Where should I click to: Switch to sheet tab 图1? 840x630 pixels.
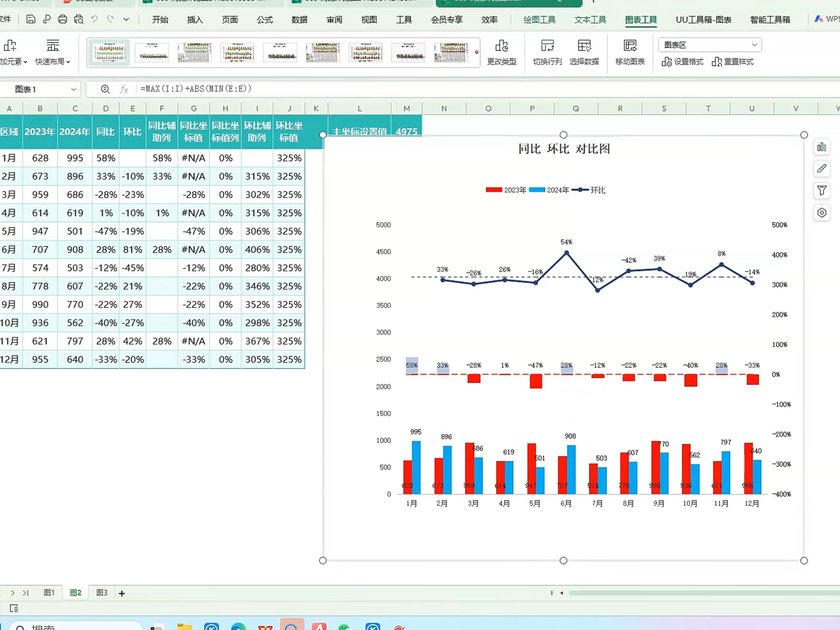49,592
